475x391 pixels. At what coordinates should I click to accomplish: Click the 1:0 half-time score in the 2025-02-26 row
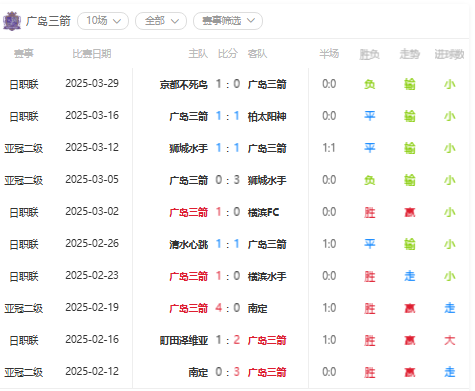click(x=329, y=244)
